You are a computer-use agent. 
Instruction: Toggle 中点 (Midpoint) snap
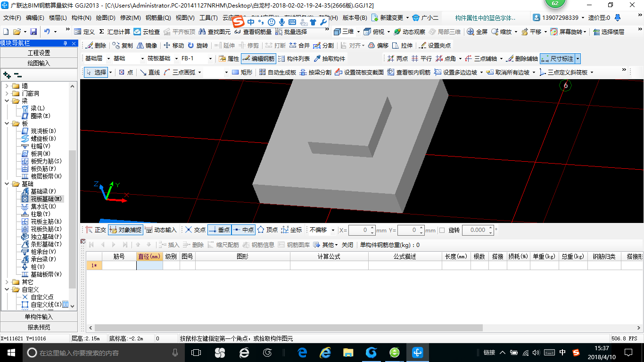[x=243, y=230]
